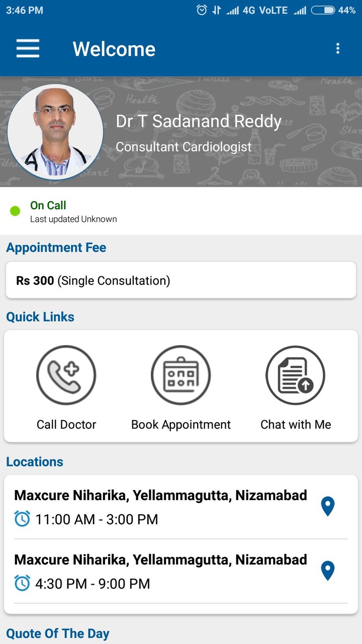Image resolution: width=362 pixels, height=644 pixels.
Task: Open the 11:00 AM - 3:00 PM location entry
Action: pyautogui.click(x=161, y=507)
